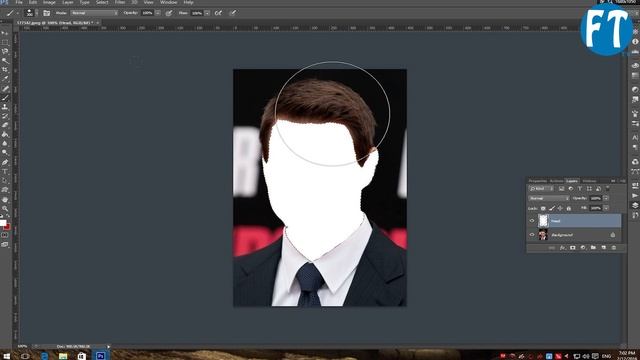Screen dimensions: 640x360
Task: Toggle pressure for opacity
Action: (x=169, y=13)
